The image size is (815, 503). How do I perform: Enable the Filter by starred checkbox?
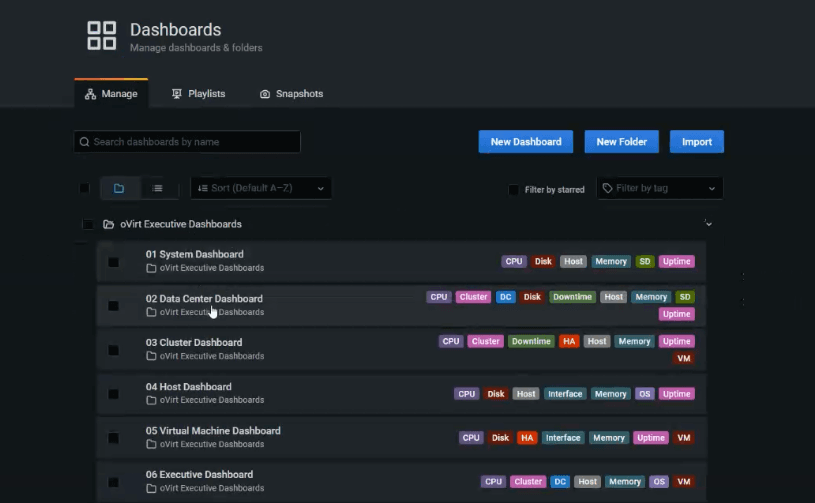514,189
